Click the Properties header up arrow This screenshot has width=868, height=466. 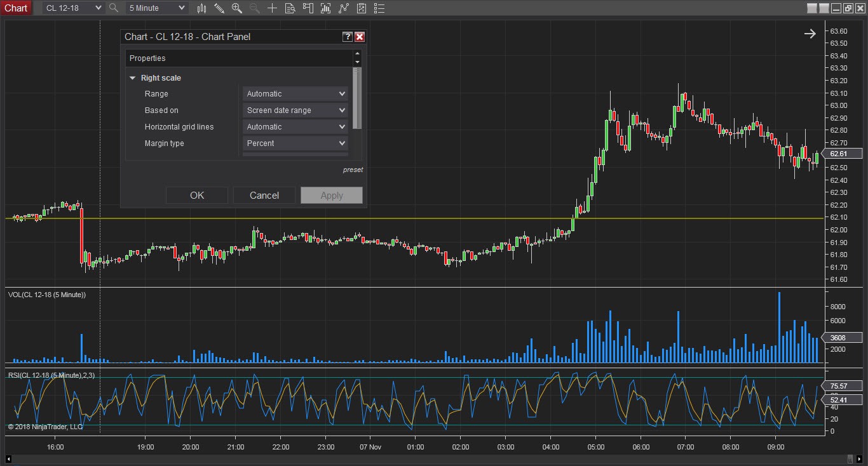pyautogui.click(x=357, y=54)
